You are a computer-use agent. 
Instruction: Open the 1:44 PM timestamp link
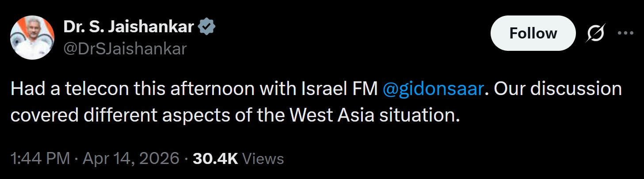pyautogui.click(x=40, y=158)
